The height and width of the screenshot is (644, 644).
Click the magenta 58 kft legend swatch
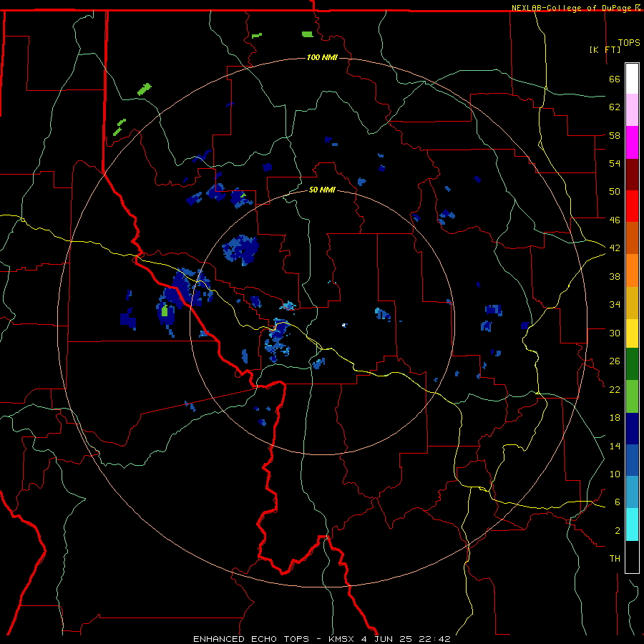(x=632, y=142)
